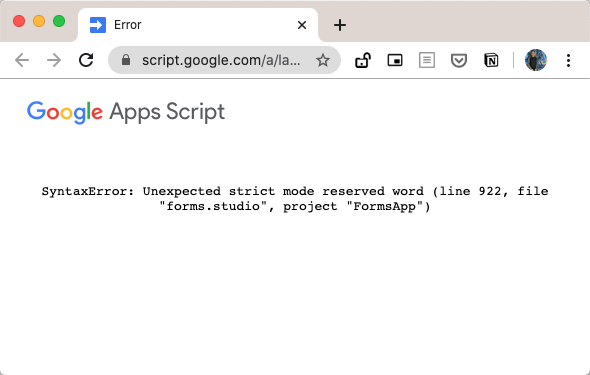This screenshot has width=590, height=375.
Task: Open the reader view extension icon
Action: [x=427, y=60]
